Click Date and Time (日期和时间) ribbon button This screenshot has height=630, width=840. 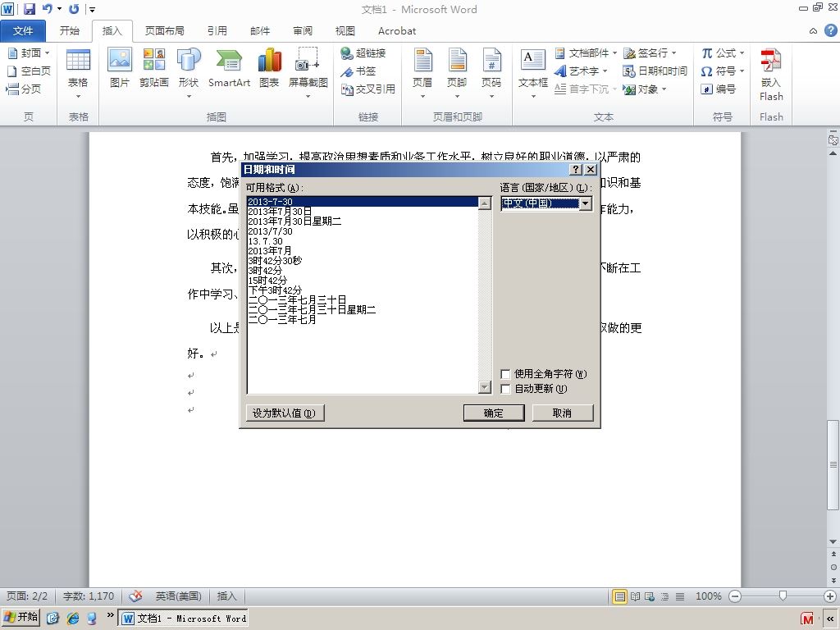[655, 71]
